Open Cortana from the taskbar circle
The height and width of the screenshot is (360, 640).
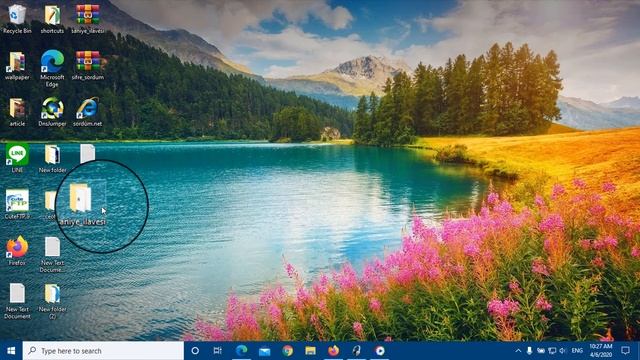click(195, 351)
